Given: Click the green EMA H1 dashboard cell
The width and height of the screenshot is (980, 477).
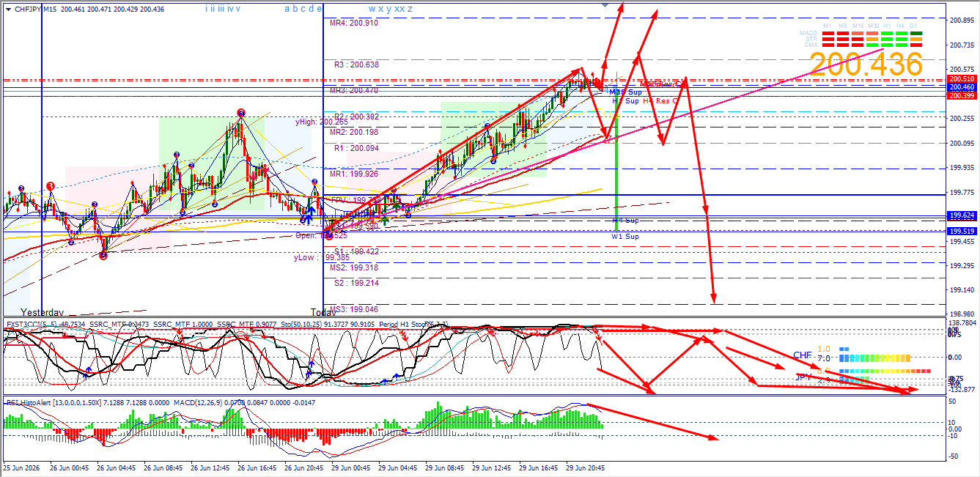Looking at the screenshot, I should (886, 44).
